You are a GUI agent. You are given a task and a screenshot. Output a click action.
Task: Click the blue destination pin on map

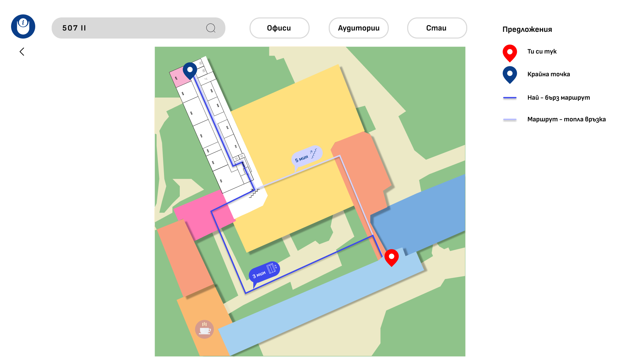tap(190, 70)
